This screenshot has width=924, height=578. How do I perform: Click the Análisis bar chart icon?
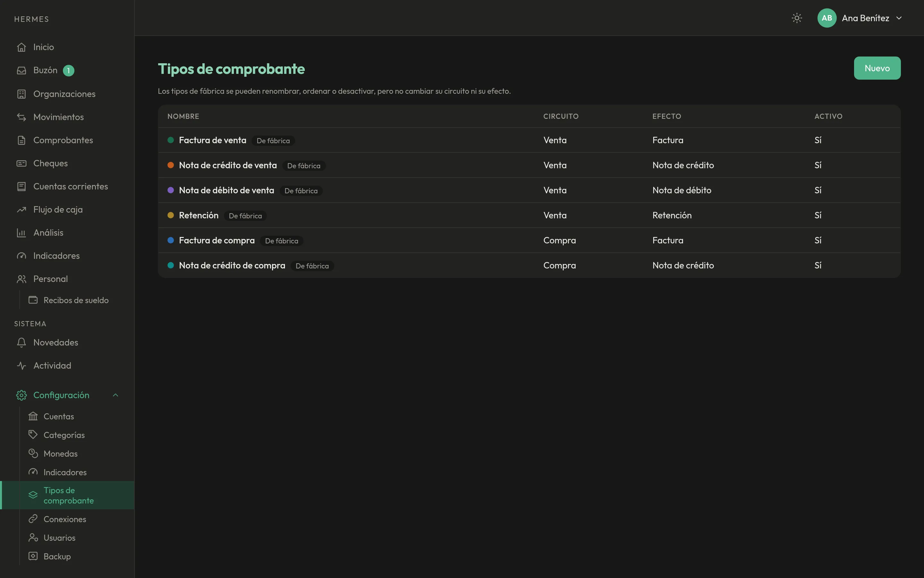[21, 233]
